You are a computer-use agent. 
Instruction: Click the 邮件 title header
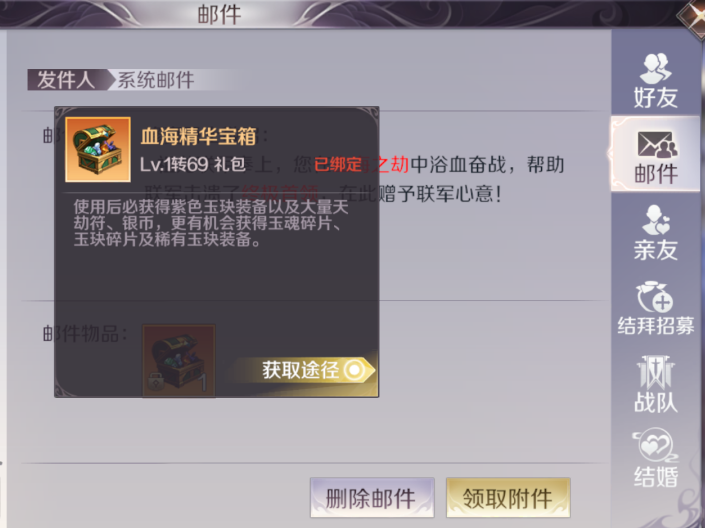tap(219, 14)
